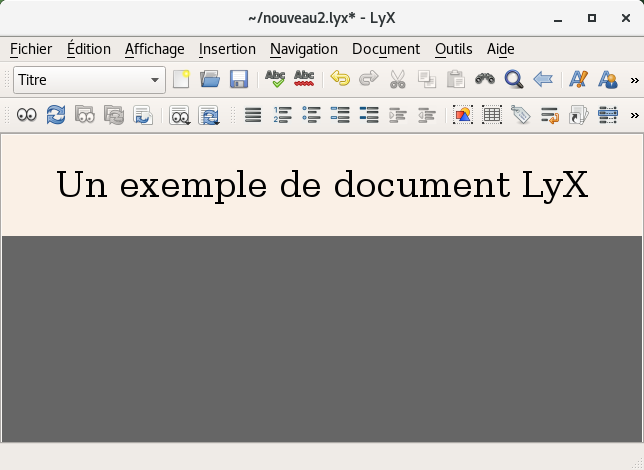Toggle emphasis text style icon
The height and width of the screenshot is (470, 644).
click(x=578, y=79)
